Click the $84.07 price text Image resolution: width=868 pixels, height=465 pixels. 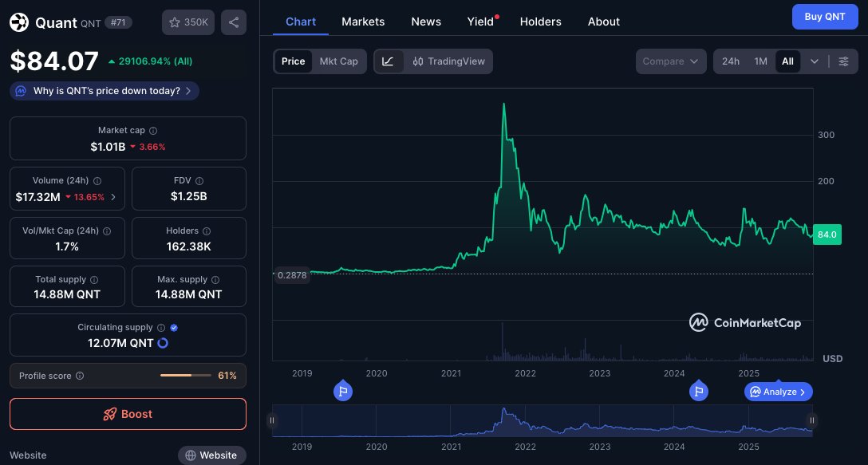click(x=54, y=61)
